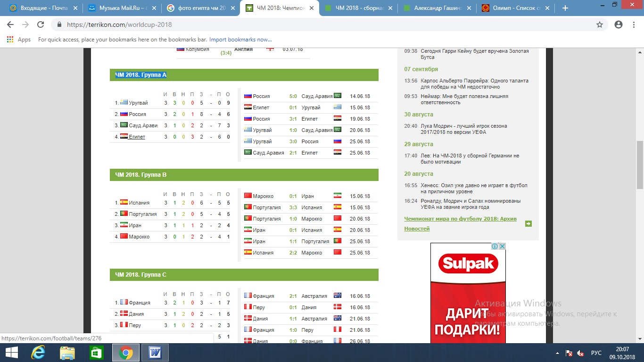Viewport: 644px width, 362px height.
Task: Open match score Египет 0:1 Уругвай
Action: [x=293, y=107]
